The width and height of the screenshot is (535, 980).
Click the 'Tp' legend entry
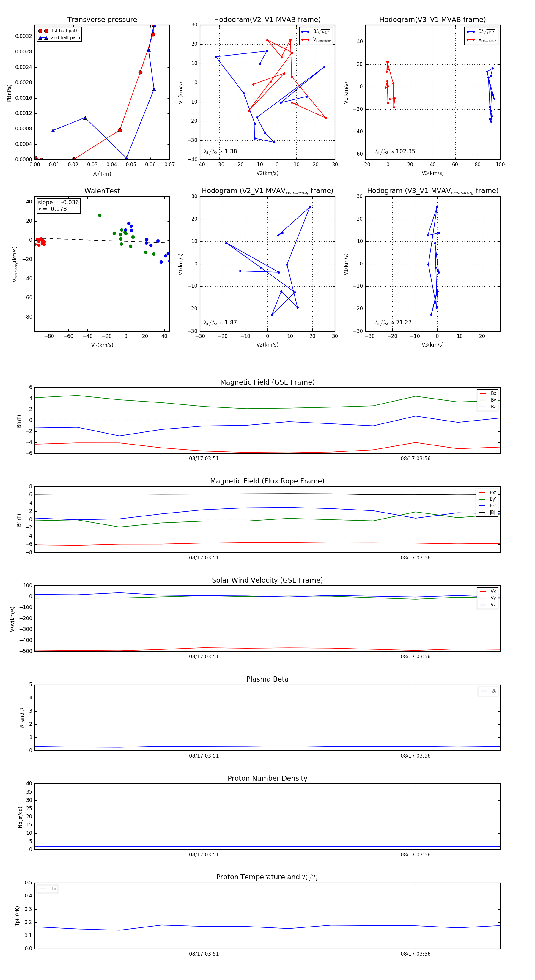pos(48,889)
